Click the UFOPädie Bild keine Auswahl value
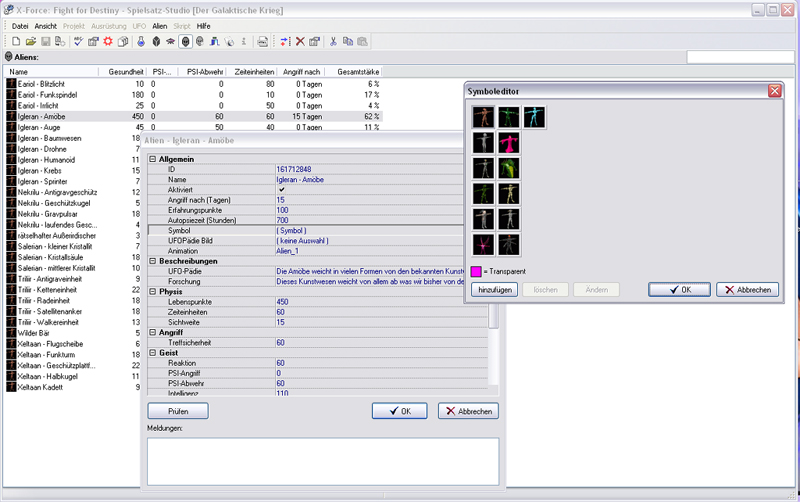The height and width of the screenshot is (502, 800). pyautogui.click(x=302, y=241)
